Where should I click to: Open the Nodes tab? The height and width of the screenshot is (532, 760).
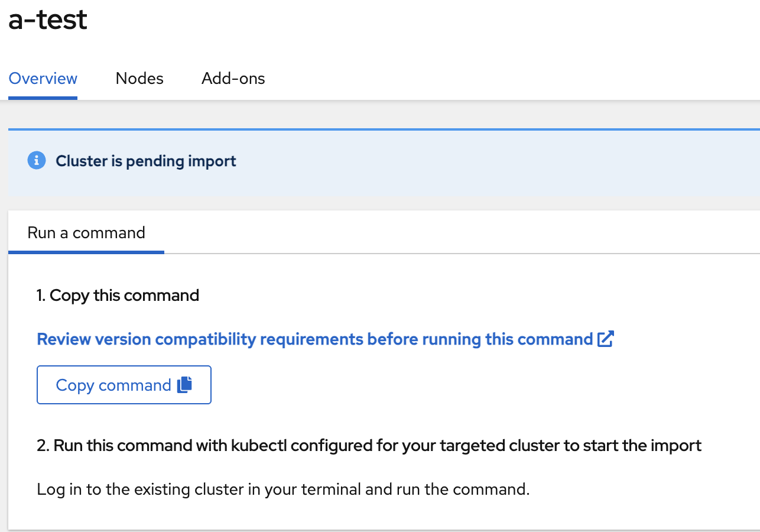click(139, 79)
